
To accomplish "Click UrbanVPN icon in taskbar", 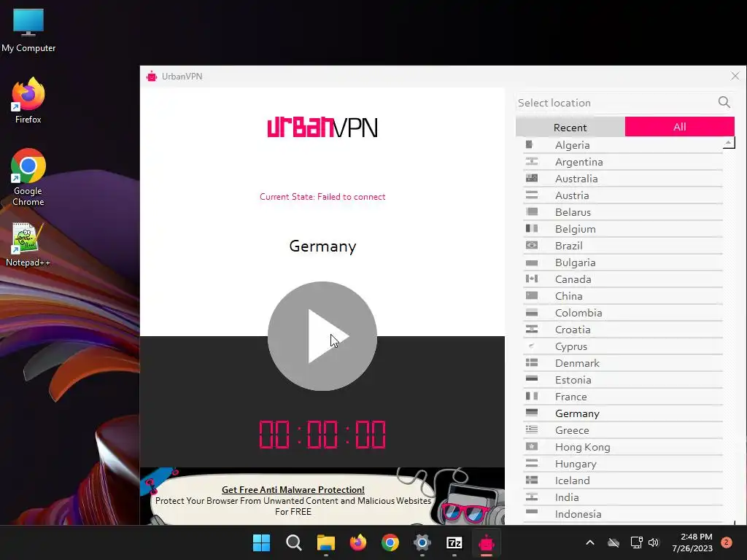I will tap(487, 542).
